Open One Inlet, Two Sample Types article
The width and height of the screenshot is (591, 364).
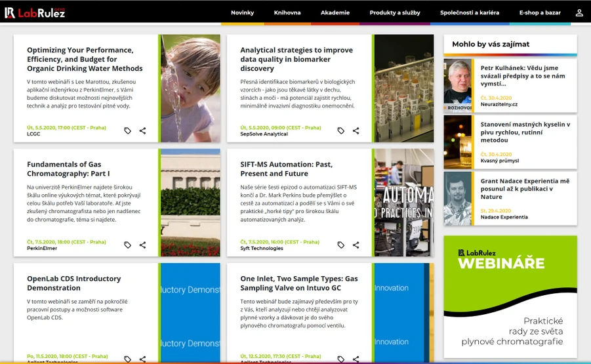pyautogui.click(x=299, y=283)
